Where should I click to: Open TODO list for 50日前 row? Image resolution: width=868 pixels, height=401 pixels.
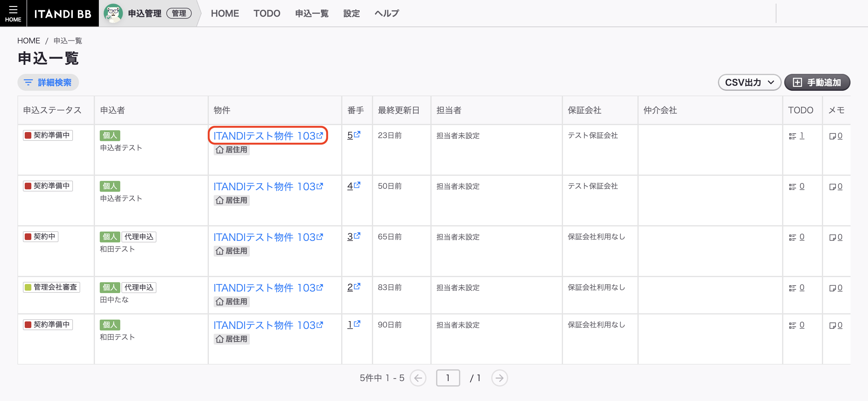[797, 186]
